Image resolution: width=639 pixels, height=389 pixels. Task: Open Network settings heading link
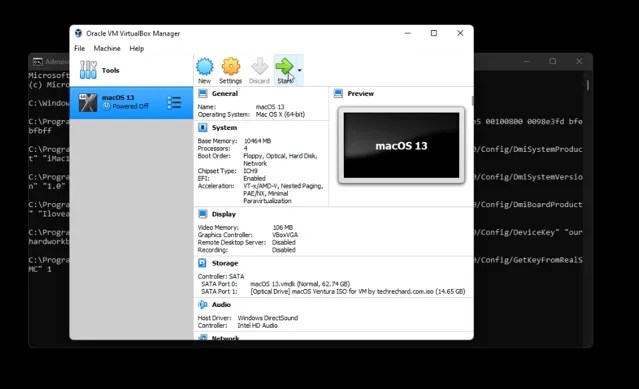[225, 338]
